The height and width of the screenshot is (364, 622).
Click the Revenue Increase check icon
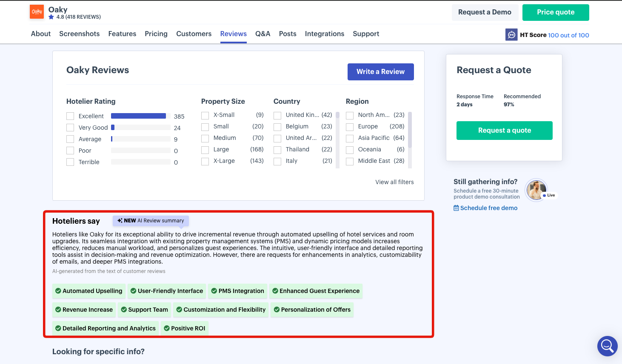tap(58, 310)
